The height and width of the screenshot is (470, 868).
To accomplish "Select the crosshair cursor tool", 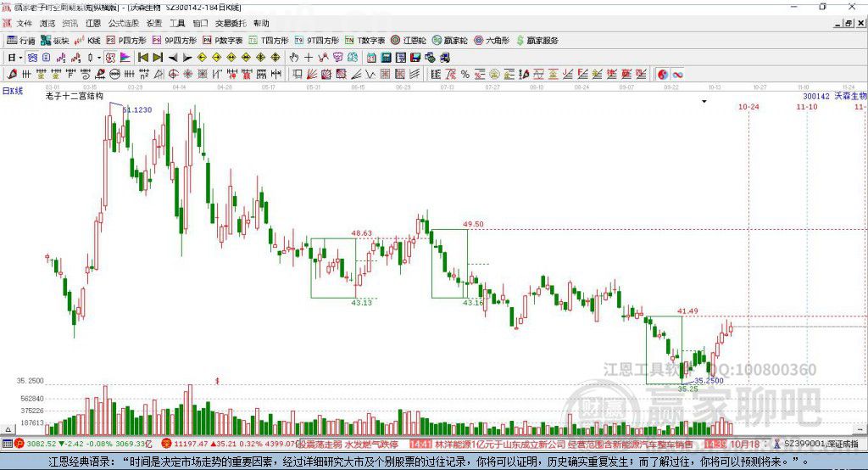I will coord(309,58).
